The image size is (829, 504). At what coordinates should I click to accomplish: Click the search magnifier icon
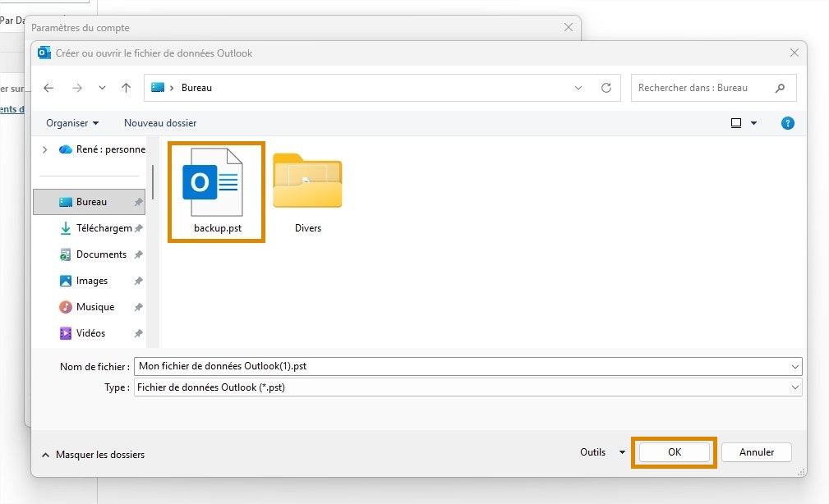pos(780,88)
